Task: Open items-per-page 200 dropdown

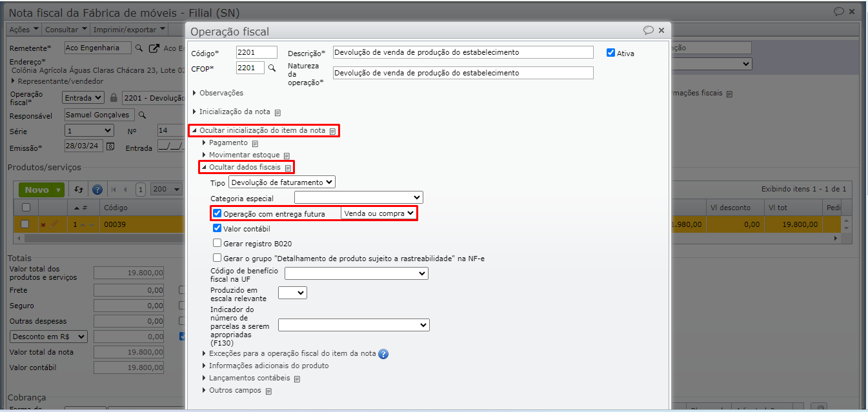Action: coord(167,190)
